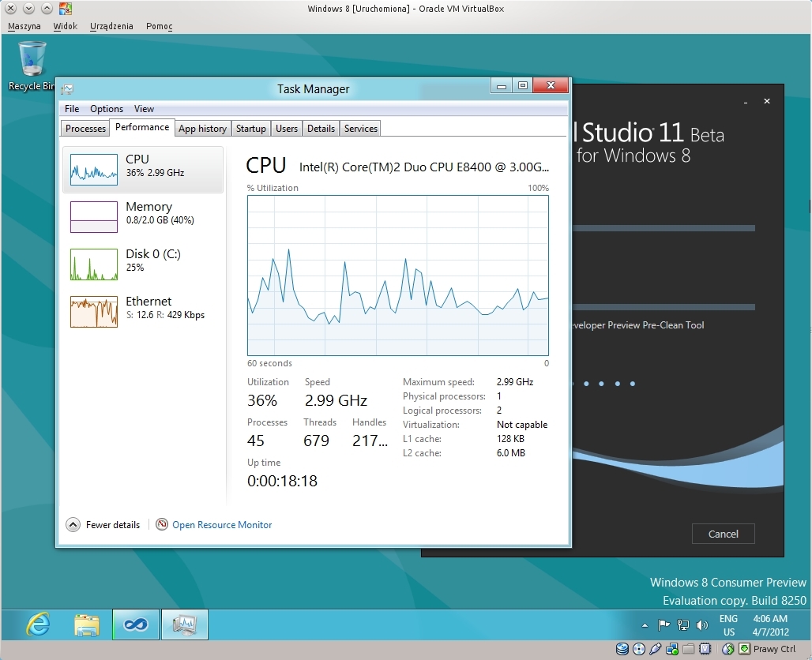This screenshot has height=660, width=812.
Task: Click VirtualBox keyboard capture arrow icon
Action: [745, 649]
